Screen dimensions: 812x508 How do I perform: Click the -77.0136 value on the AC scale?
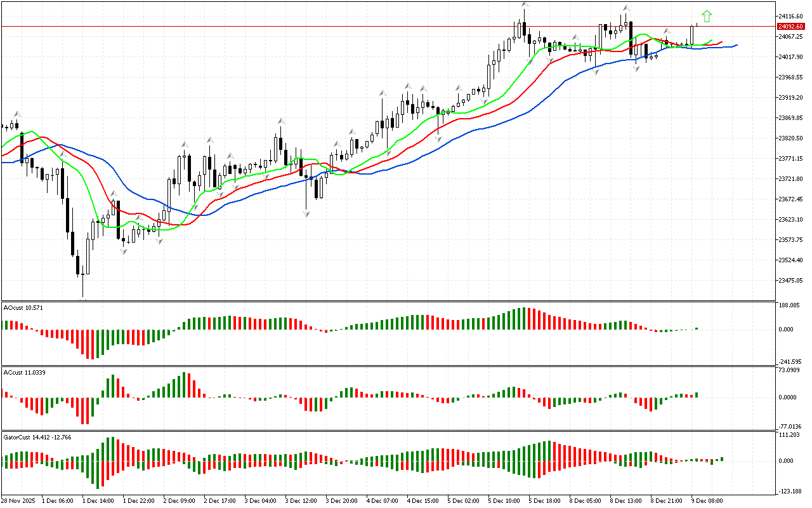click(790, 426)
